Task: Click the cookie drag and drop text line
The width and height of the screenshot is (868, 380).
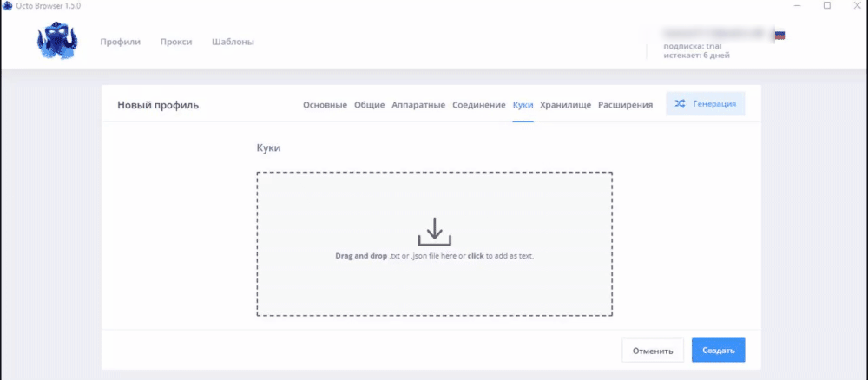Action: pyautogui.click(x=435, y=256)
